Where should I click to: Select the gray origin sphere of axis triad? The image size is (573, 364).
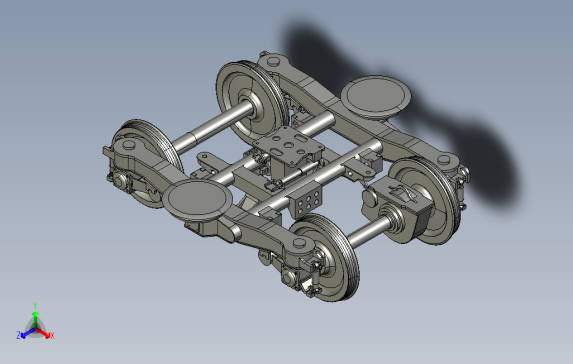coord(35,329)
